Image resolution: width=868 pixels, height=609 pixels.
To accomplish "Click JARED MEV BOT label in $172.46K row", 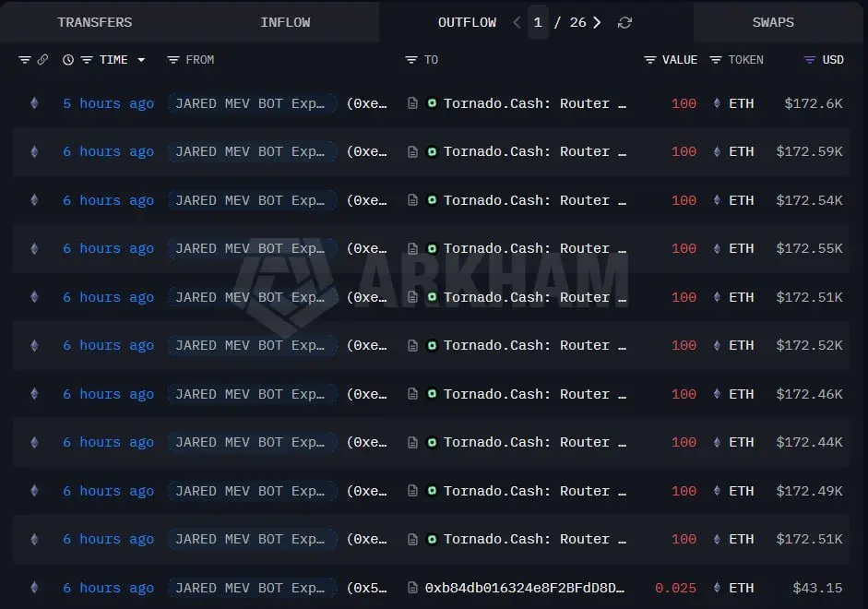I will [x=252, y=394].
